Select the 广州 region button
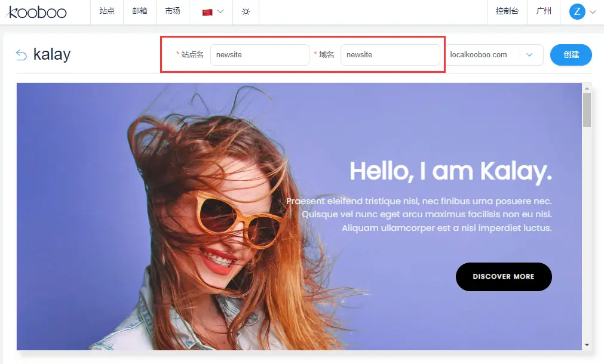The width and height of the screenshot is (604, 364). [544, 11]
